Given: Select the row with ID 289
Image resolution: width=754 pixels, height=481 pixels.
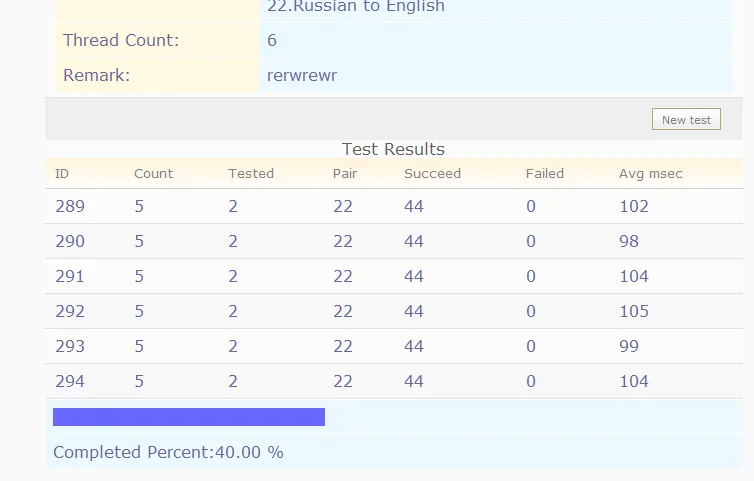Looking at the screenshot, I should 70,207.
